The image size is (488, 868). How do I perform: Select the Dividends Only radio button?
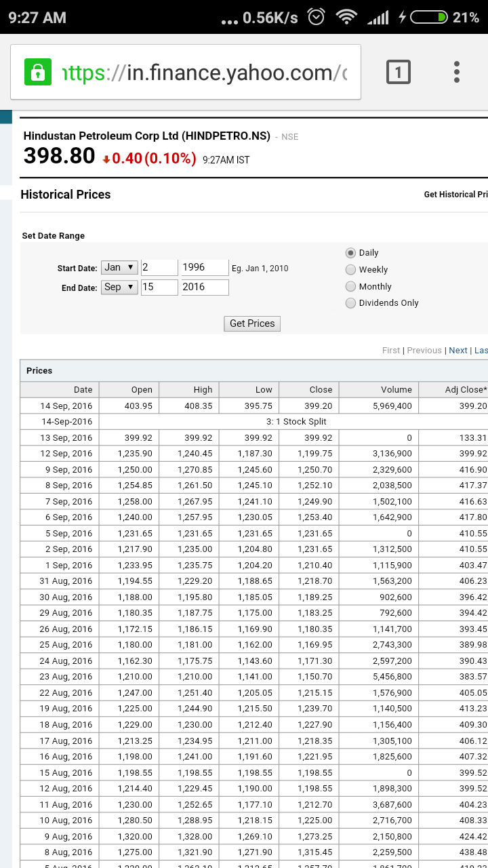(x=350, y=303)
